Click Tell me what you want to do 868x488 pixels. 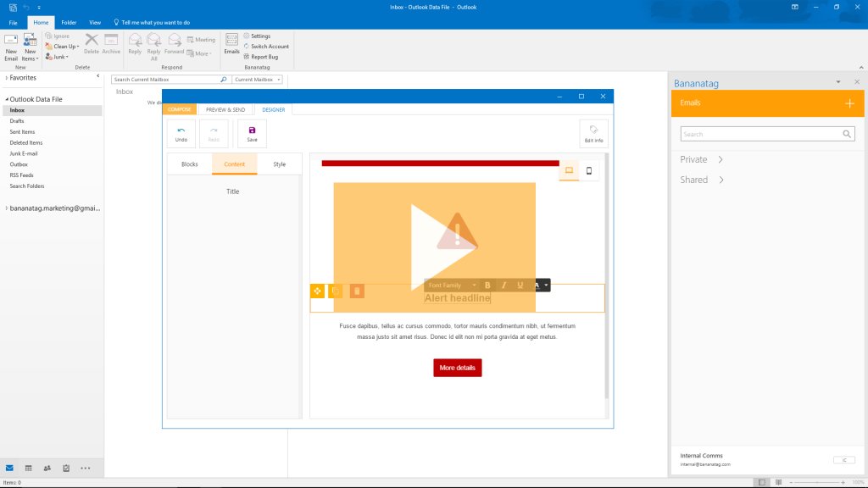(152, 23)
